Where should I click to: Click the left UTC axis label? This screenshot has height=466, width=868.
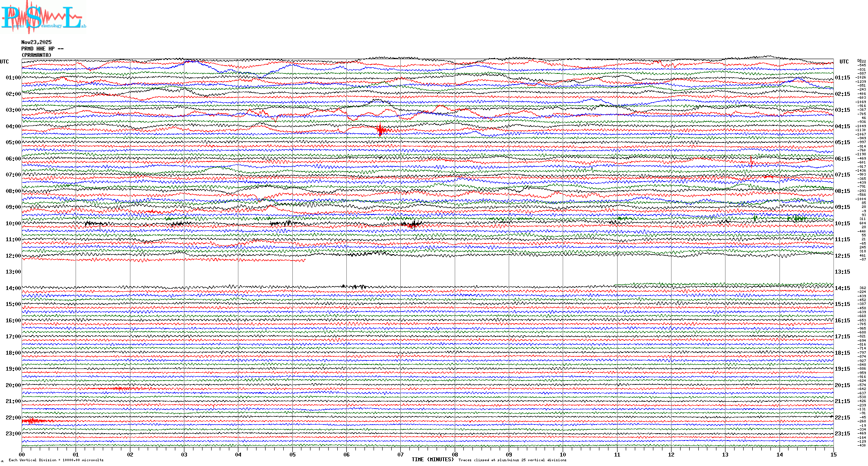pyautogui.click(x=4, y=62)
